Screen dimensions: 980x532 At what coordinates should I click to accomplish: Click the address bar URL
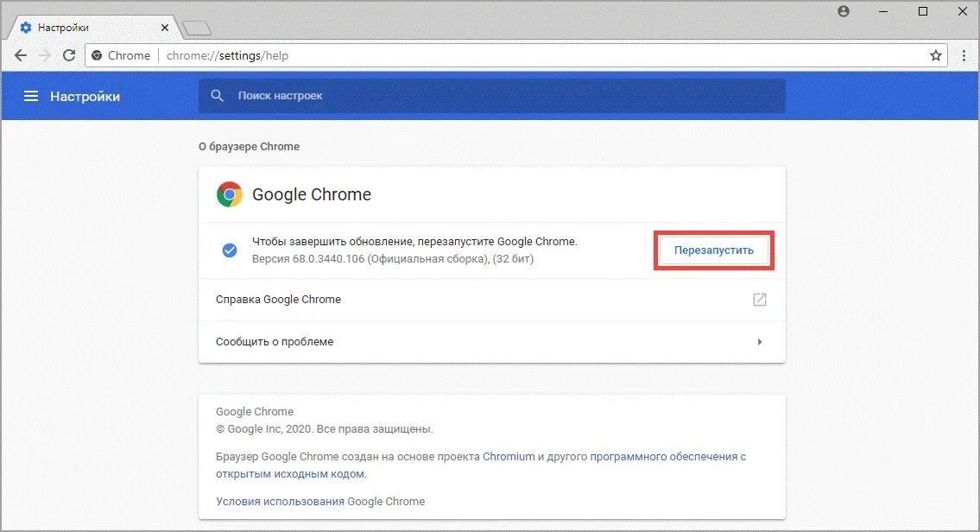(228, 55)
